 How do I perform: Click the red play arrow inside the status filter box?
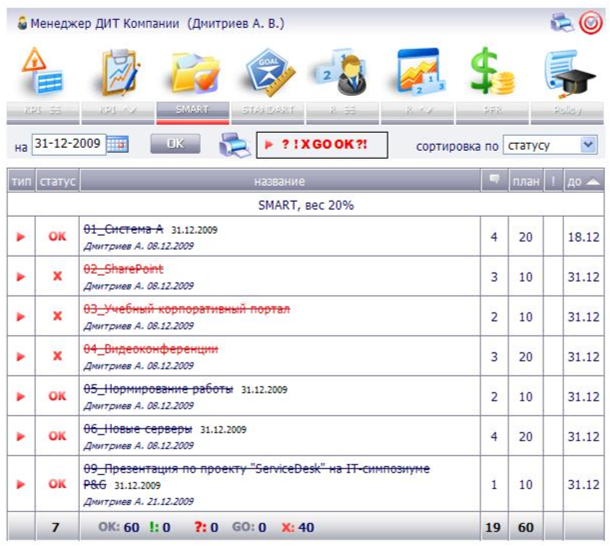tap(268, 145)
